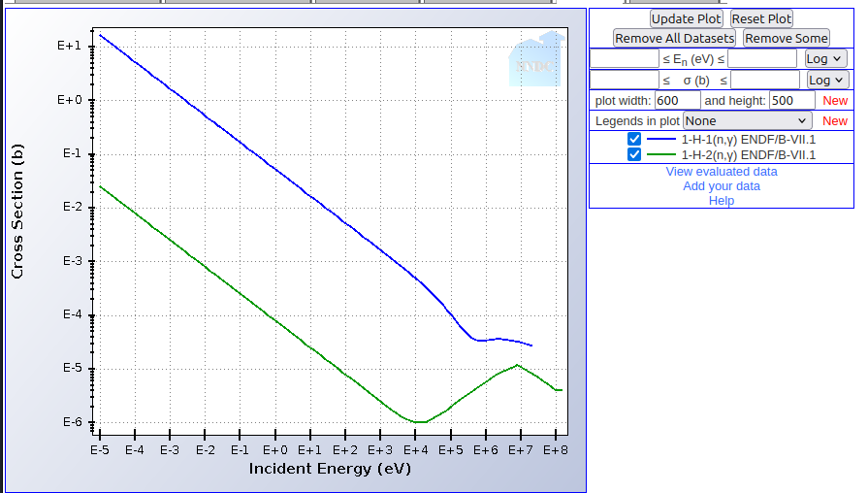Focus the maximum energy En input field
868x493 pixels.
point(761,58)
